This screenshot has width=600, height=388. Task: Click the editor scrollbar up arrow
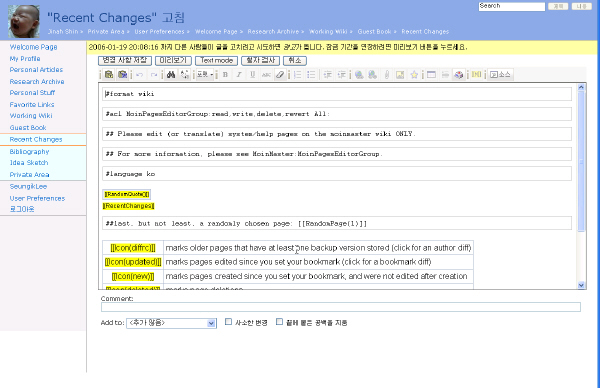(x=581, y=87)
